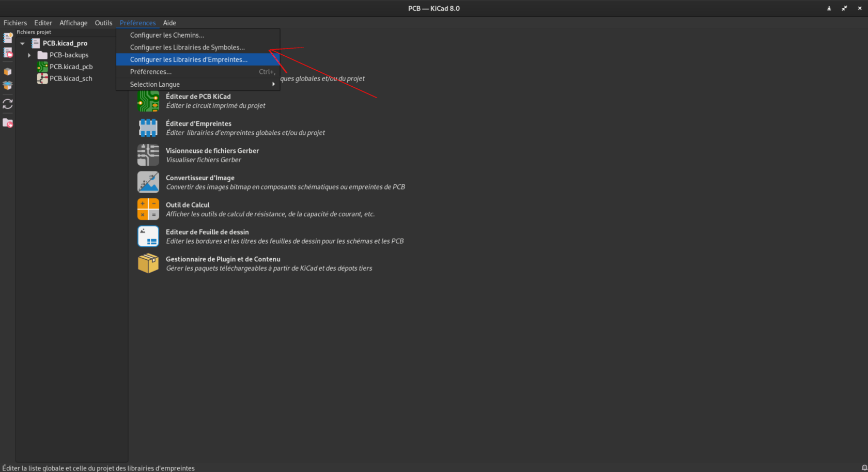
Task: Select PCB.kicad_pcb in the project tree
Action: click(x=71, y=67)
